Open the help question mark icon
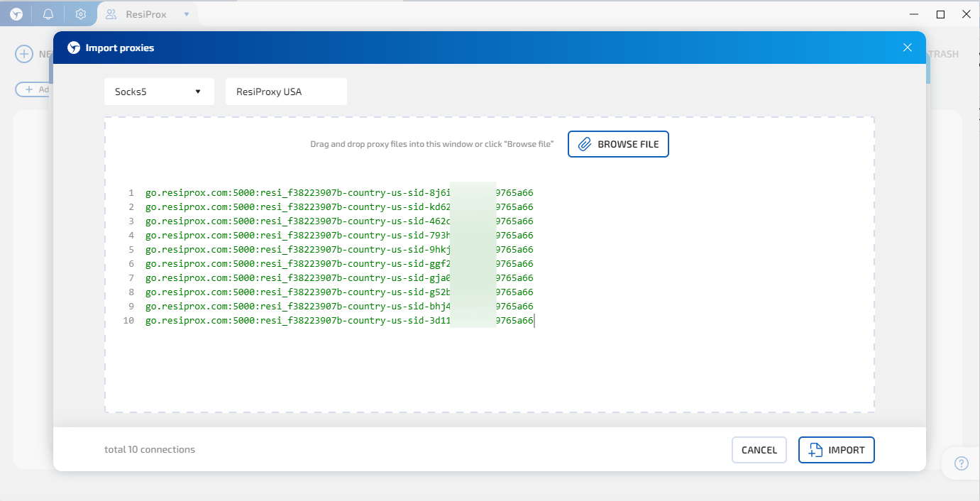 pyautogui.click(x=962, y=463)
